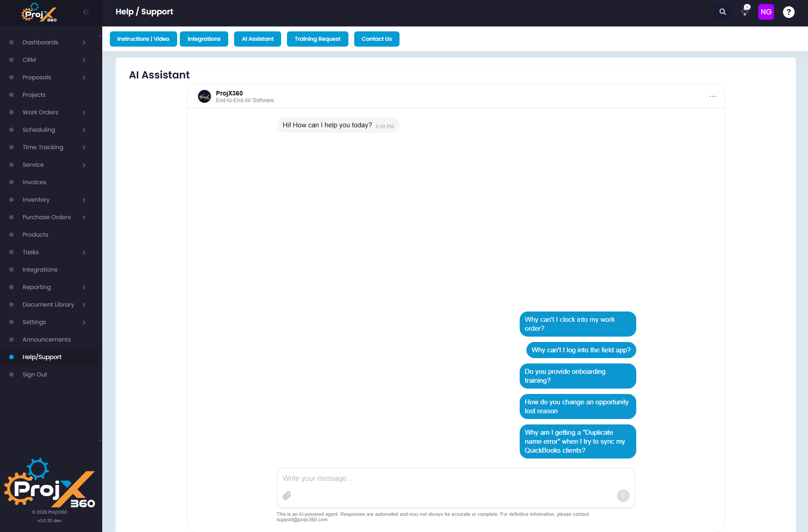Click the send message arrow button
This screenshot has height=532, width=808.
tap(623, 496)
